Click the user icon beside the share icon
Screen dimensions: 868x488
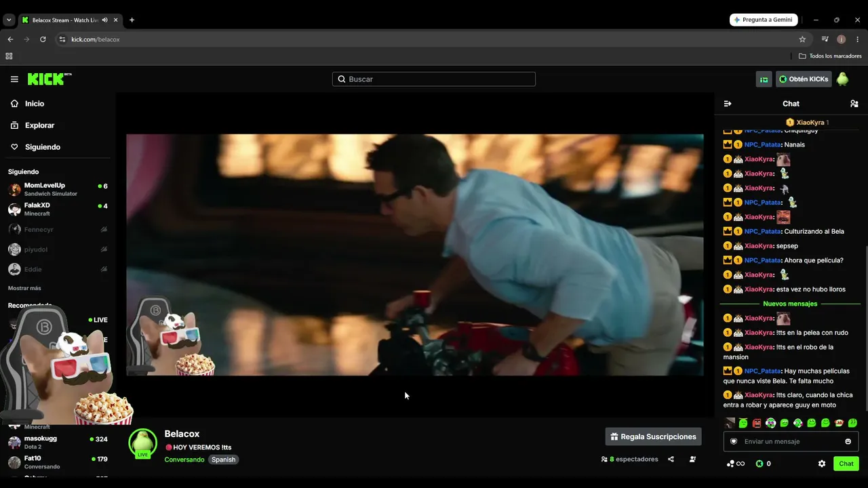pyautogui.click(x=692, y=459)
